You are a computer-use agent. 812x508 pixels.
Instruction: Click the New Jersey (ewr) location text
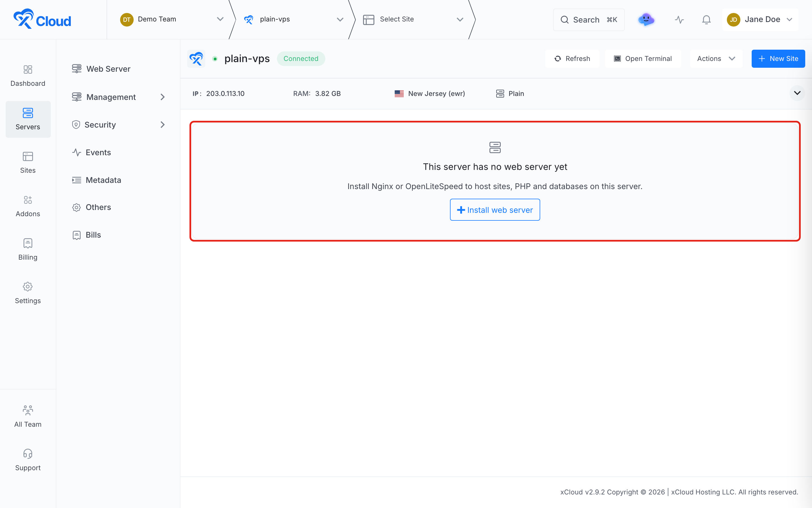[x=436, y=94]
